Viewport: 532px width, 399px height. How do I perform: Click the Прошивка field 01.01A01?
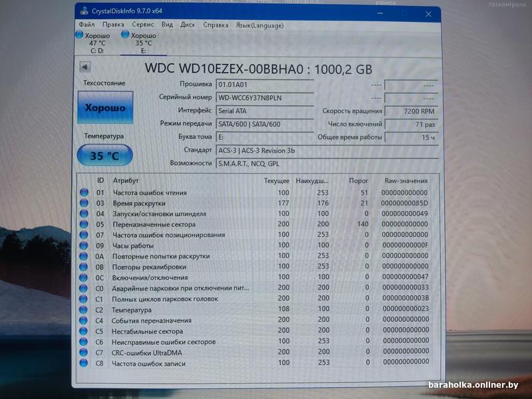pos(264,85)
